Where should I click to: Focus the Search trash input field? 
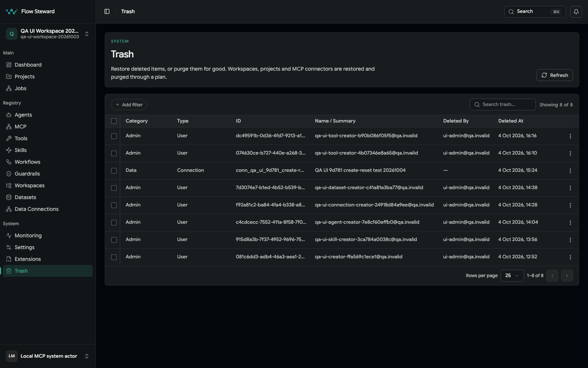502,105
